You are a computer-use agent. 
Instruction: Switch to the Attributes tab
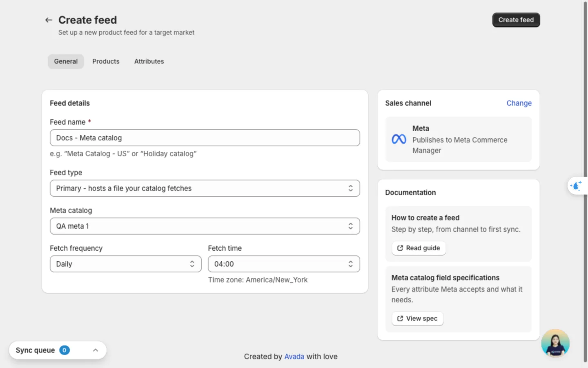tap(149, 61)
